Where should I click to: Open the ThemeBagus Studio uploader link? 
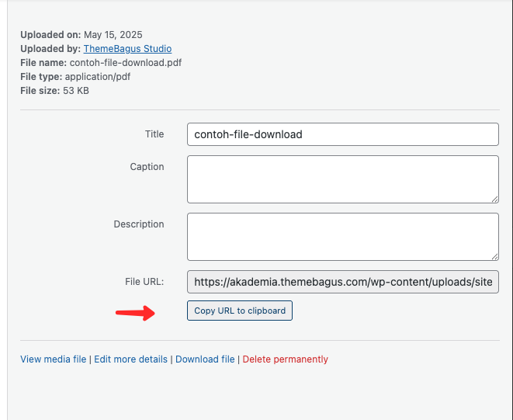127,49
